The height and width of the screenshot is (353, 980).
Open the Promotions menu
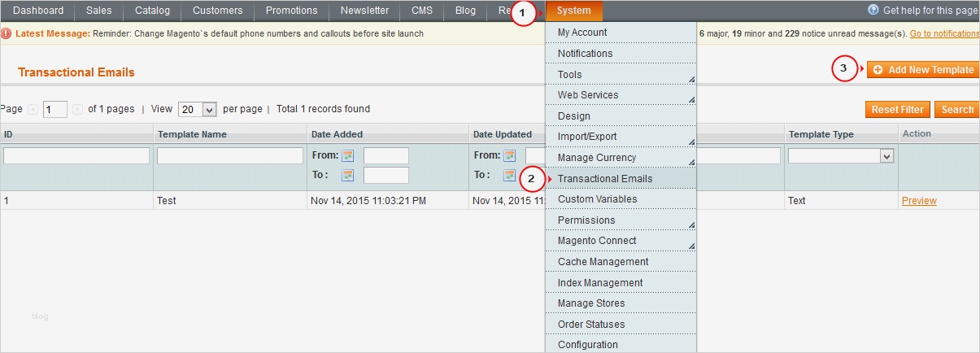click(292, 11)
